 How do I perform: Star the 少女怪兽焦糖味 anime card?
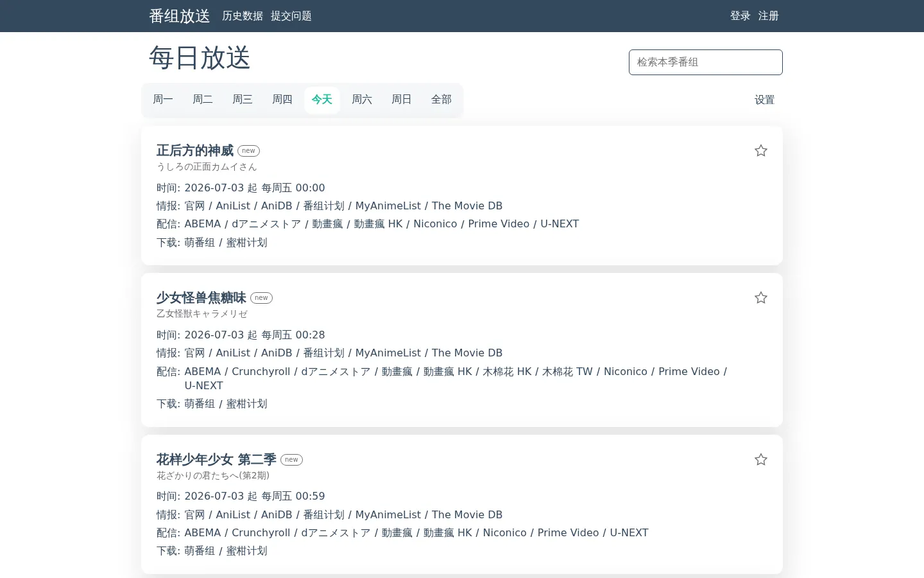pyautogui.click(x=761, y=298)
